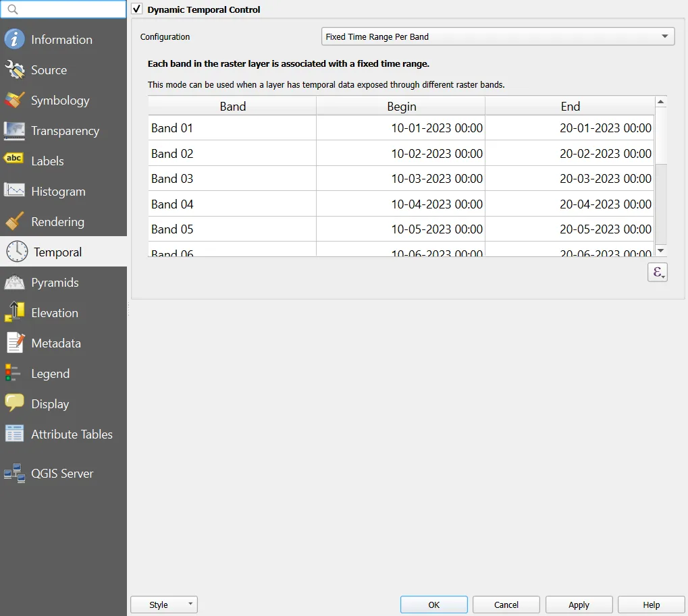Click the Histogram chart icon

click(x=14, y=190)
